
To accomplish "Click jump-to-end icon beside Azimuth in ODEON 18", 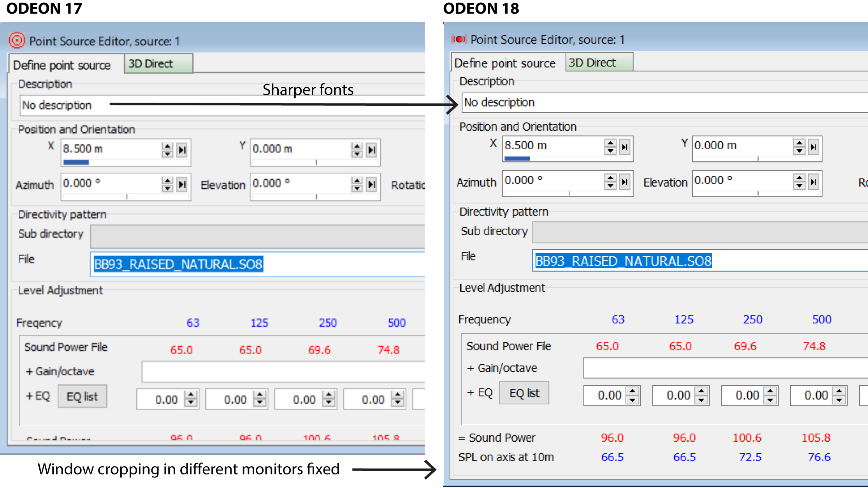I will (x=625, y=182).
